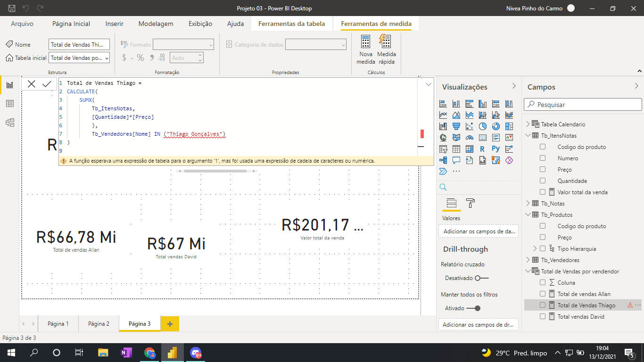This screenshot has width=644, height=362.
Task: Select the slicer visualization
Action: [x=443, y=149]
